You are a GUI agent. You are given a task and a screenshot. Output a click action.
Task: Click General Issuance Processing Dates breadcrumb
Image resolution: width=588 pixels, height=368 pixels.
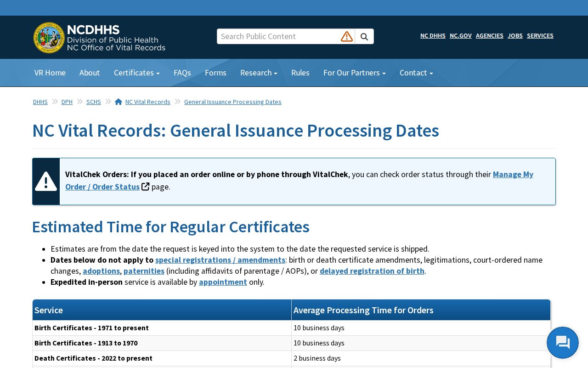pos(233,102)
